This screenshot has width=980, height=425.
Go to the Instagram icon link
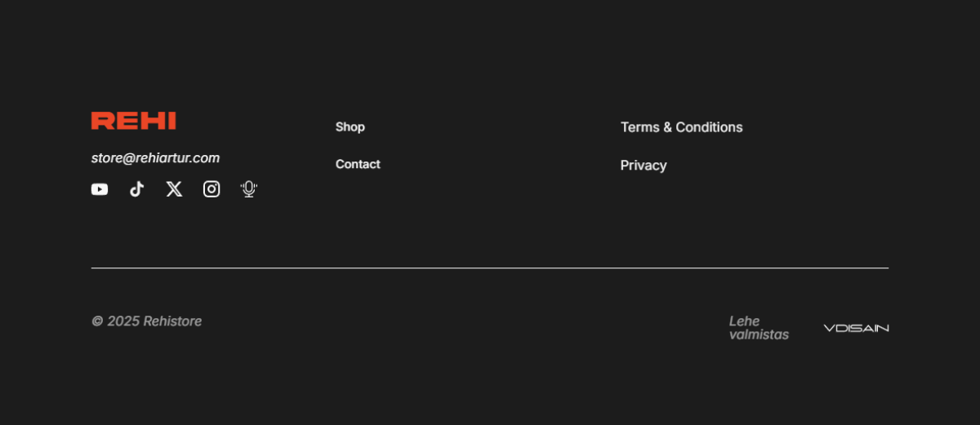212,189
